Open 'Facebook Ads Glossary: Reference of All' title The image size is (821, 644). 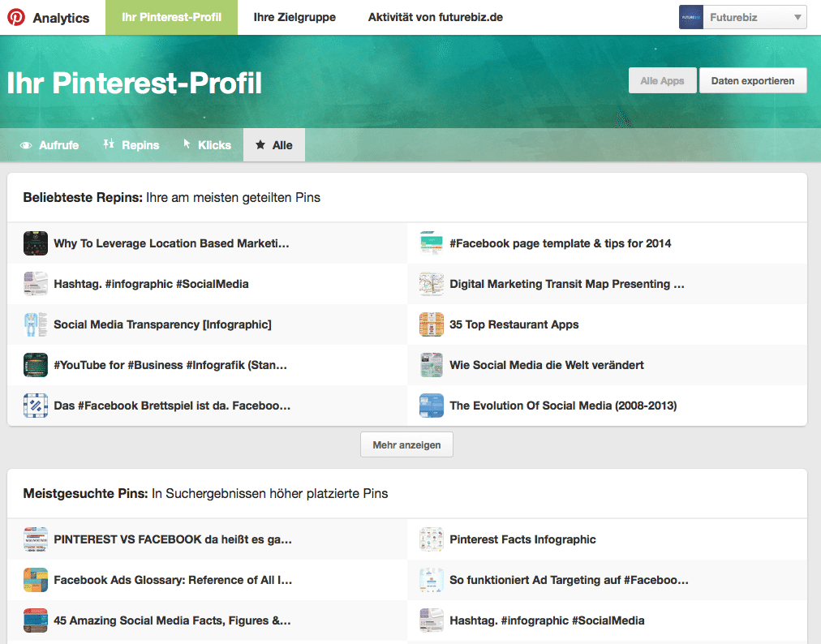point(173,580)
